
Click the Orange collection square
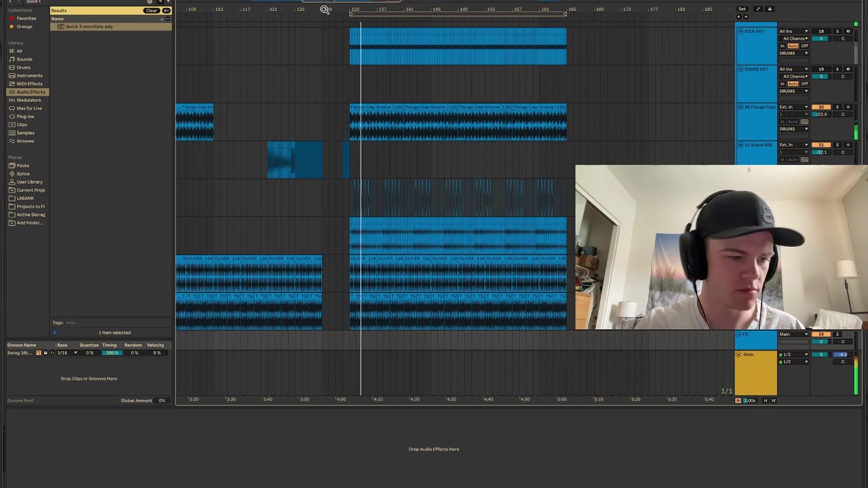[x=12, y=26]
